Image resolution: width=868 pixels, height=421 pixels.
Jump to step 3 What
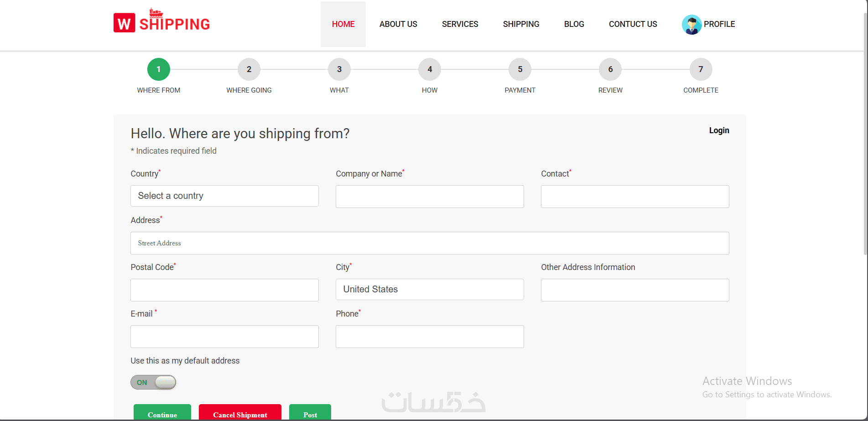[x=339, y=69]
